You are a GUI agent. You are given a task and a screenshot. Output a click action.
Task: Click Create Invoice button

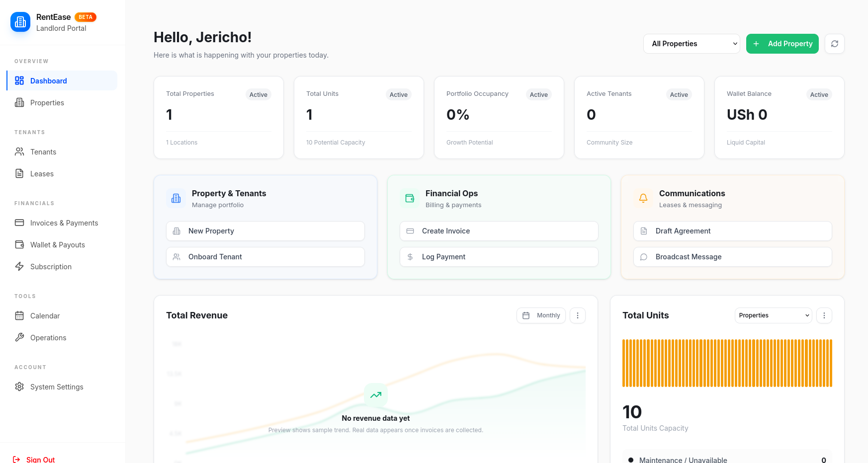pos(499,231)
